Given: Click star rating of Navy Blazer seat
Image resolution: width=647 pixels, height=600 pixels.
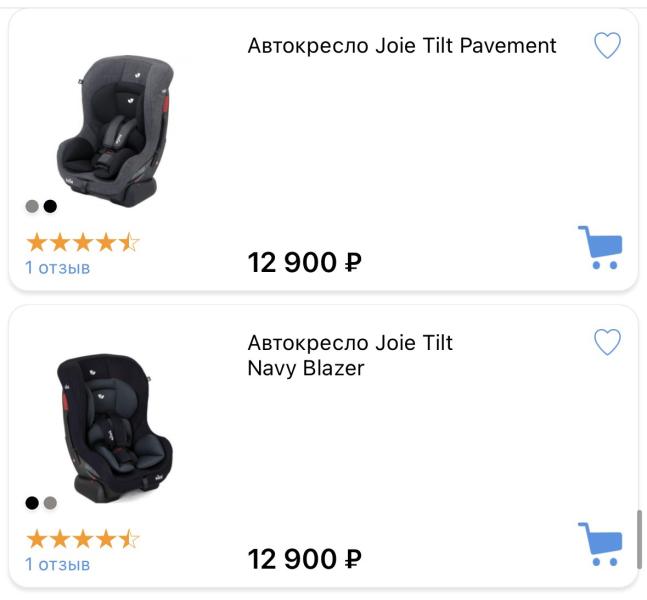Looking at the screenshot, I should click(83, 539).
